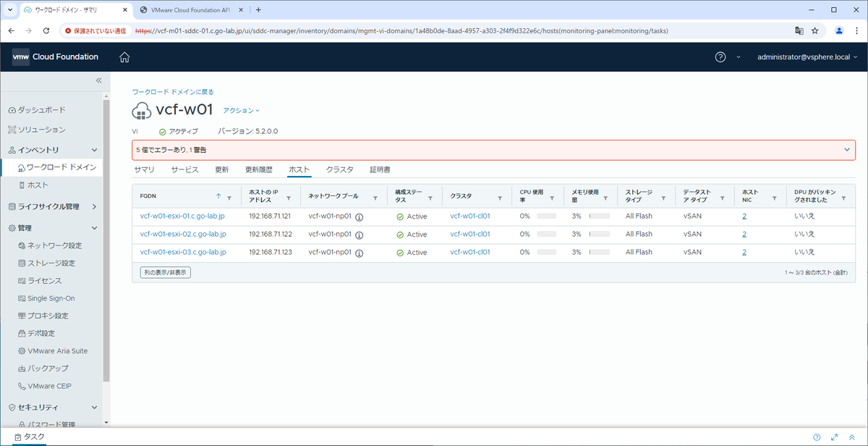The image size is (868, 446).
Task: Collapse the 管理 sidebar section
Action: pyautogui.click(x=95, y=228)
